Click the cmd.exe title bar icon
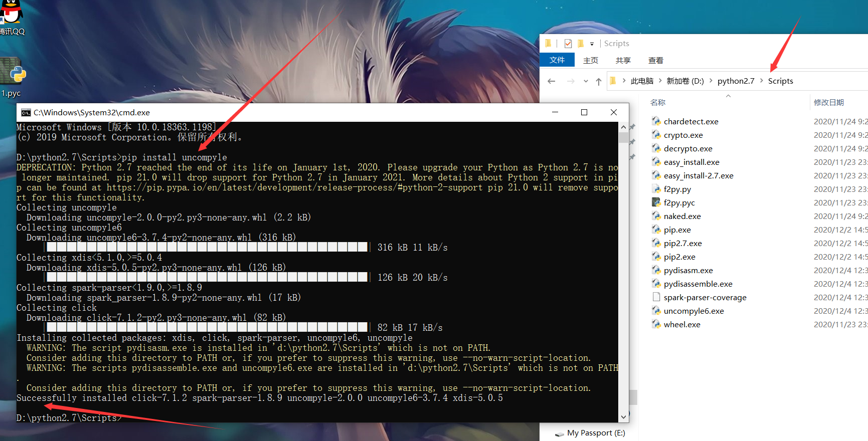This screenshot has height=441, width=868. click(26, 113)
